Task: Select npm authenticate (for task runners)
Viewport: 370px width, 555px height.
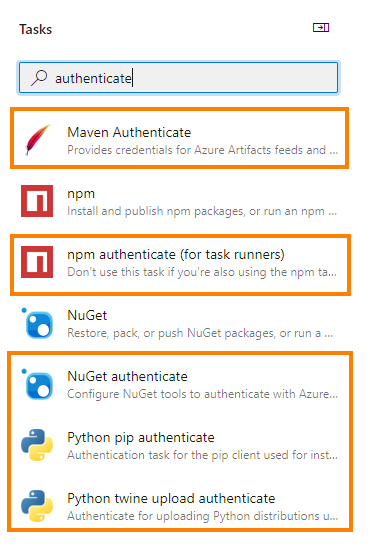Action: (x=181, y=265)
